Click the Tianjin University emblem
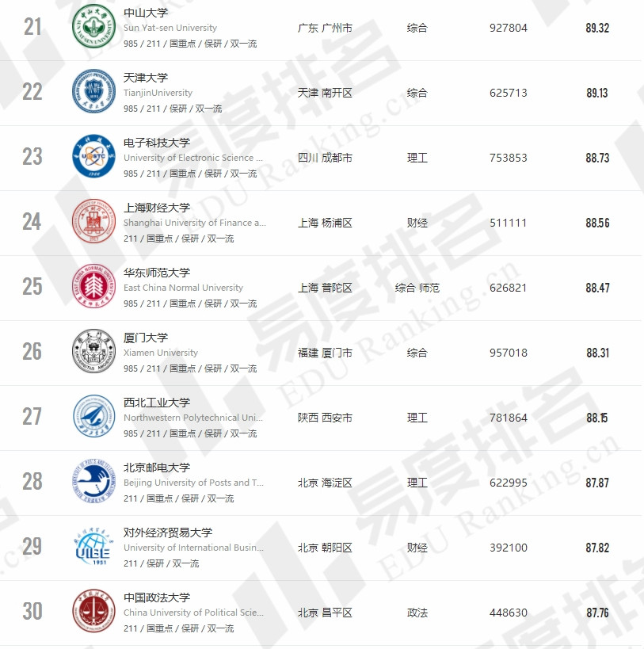 click(x=93, y=92)
